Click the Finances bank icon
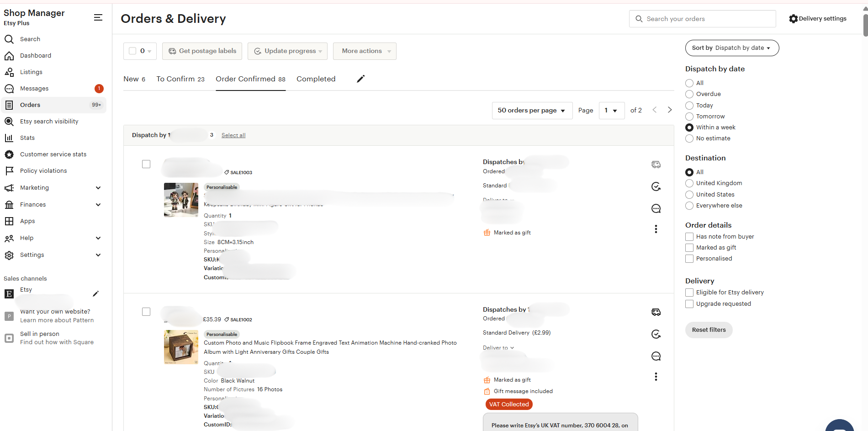Screen dimensions: 868x431 [9, 205]
